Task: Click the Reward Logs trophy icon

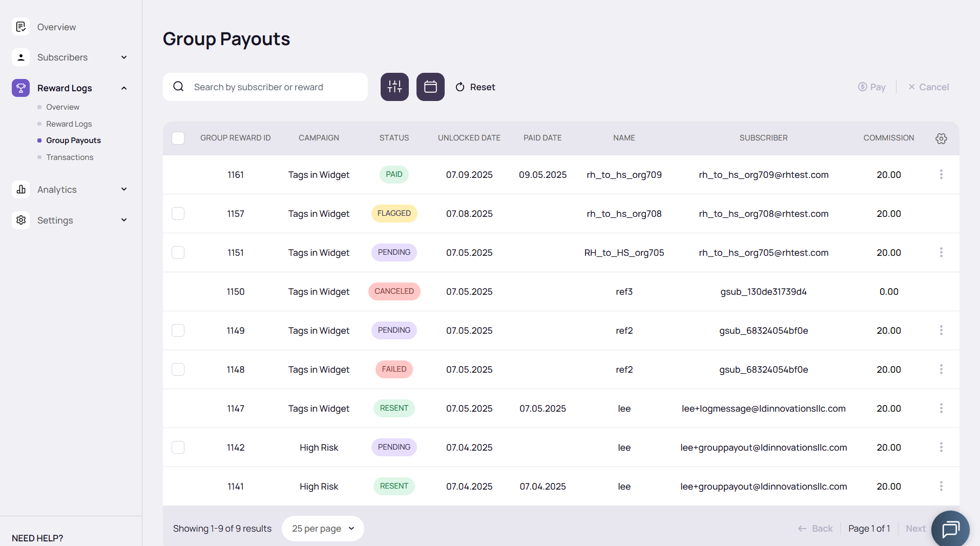Action: point(21,88)
